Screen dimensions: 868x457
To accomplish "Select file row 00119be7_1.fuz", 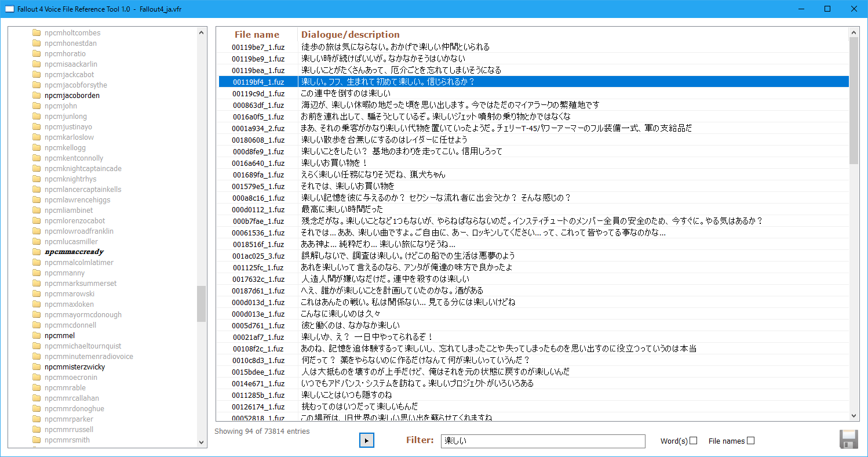I will coord(534,47).
